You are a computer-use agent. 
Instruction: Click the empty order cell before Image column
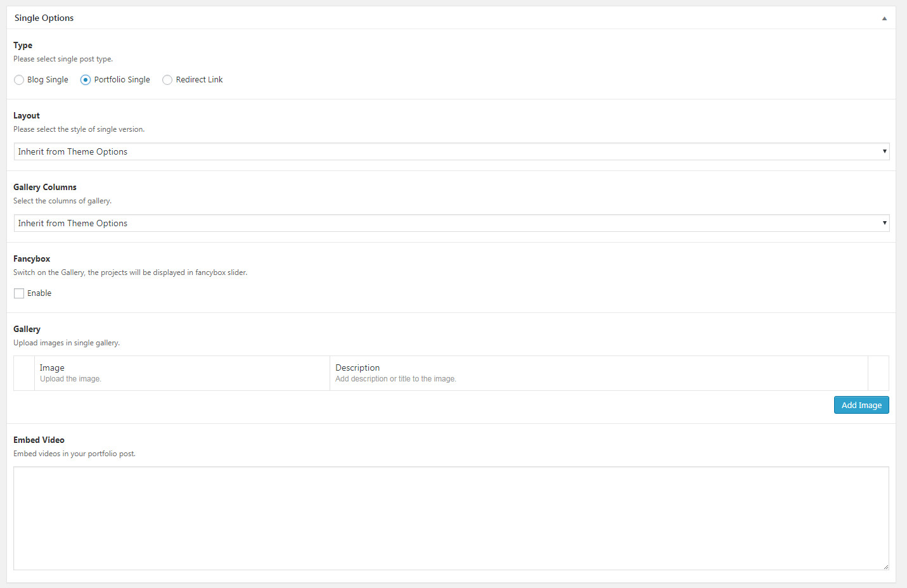[x=24, y=373]
